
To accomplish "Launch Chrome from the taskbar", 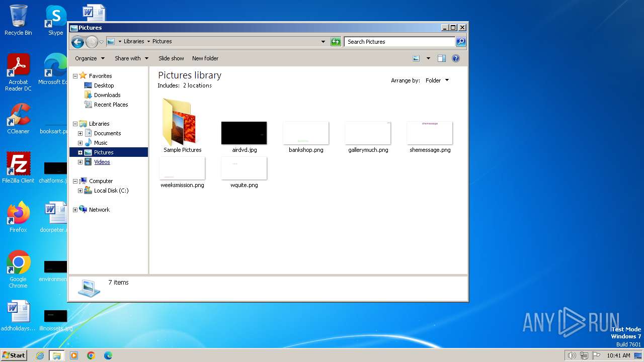I will coord(91,355).
